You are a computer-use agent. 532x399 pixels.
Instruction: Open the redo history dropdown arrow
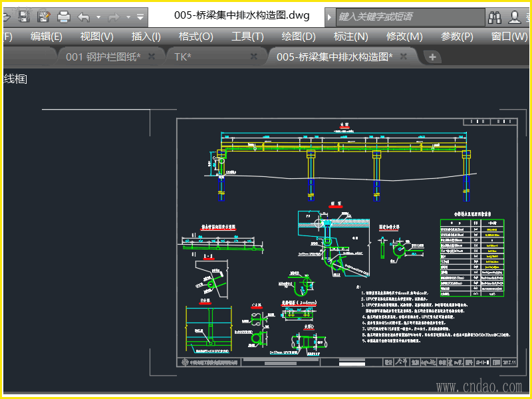coord(127,17)
